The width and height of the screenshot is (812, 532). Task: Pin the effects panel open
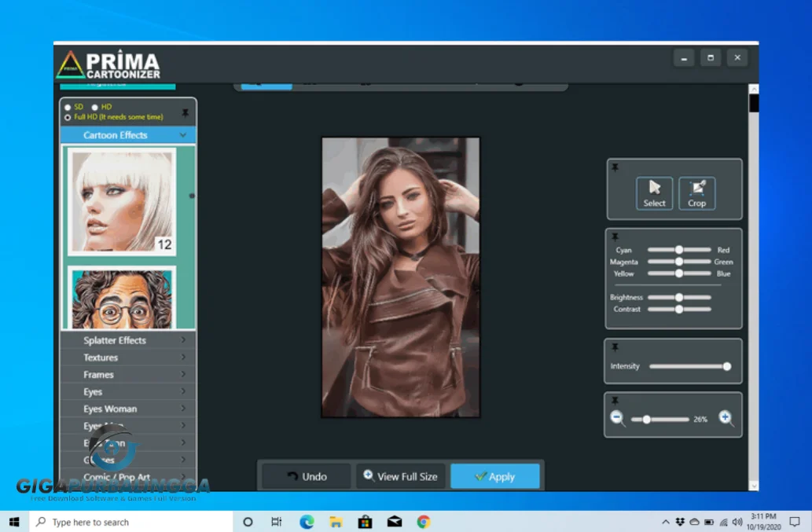point(186,112)
